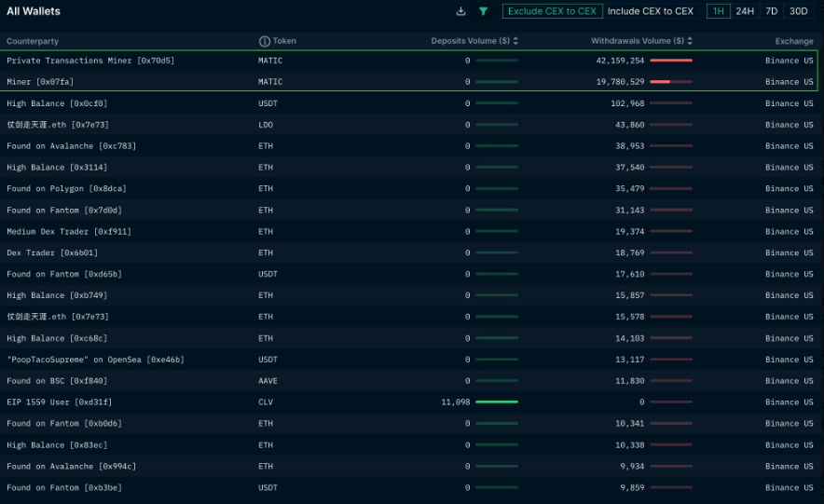824x504 pixels.
Task: Switch to 1H timeframe
Action: [719, 11]
